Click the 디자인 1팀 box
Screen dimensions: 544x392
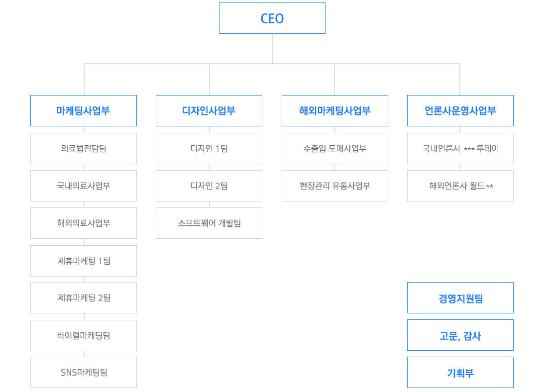click(x=209, y=148)
